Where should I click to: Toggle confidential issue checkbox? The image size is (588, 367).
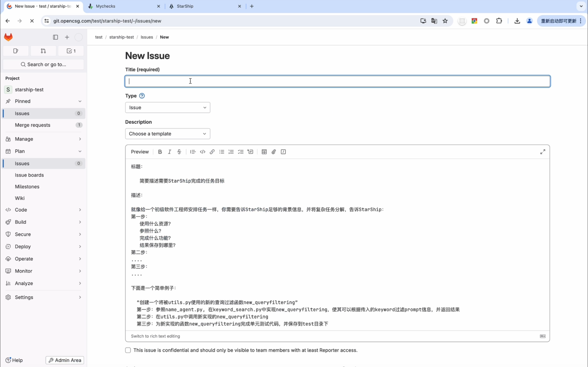128,350
